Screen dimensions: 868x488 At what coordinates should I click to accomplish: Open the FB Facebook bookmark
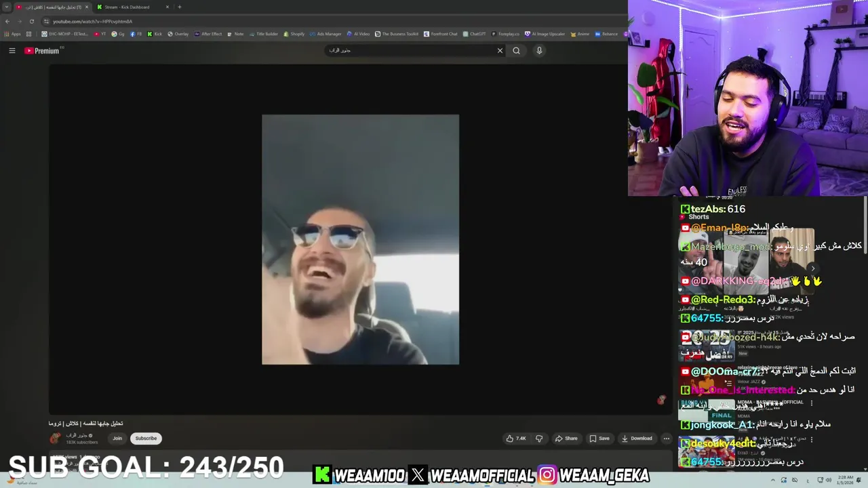136,34
